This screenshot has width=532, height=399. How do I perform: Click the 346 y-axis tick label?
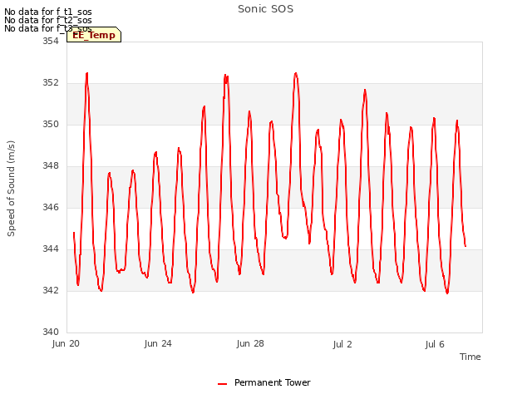(x=51, y=207)
